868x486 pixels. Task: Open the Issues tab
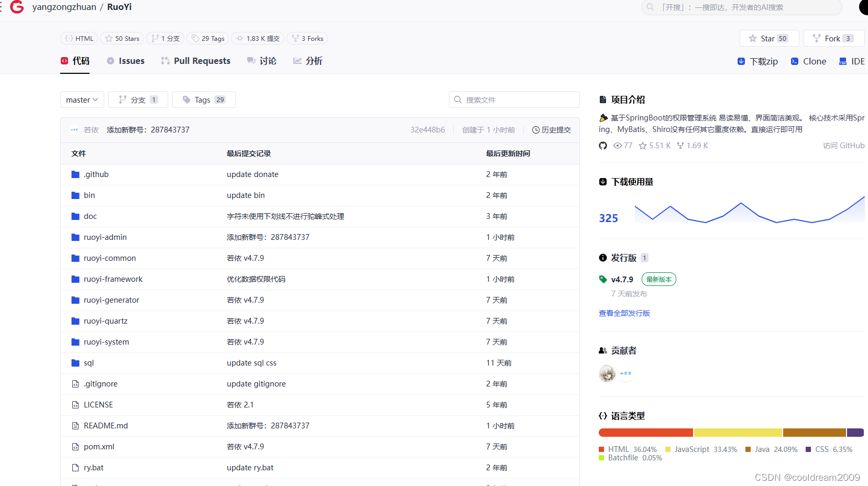tap(126, 61)
